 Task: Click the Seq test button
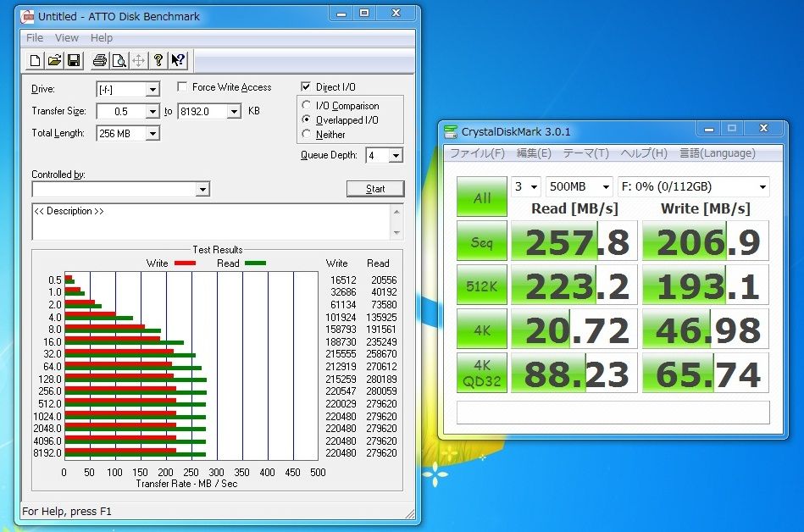pos(482,241)
